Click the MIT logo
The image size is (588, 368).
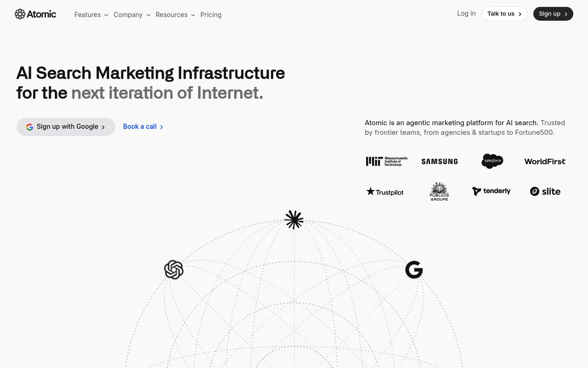(386, 161)
